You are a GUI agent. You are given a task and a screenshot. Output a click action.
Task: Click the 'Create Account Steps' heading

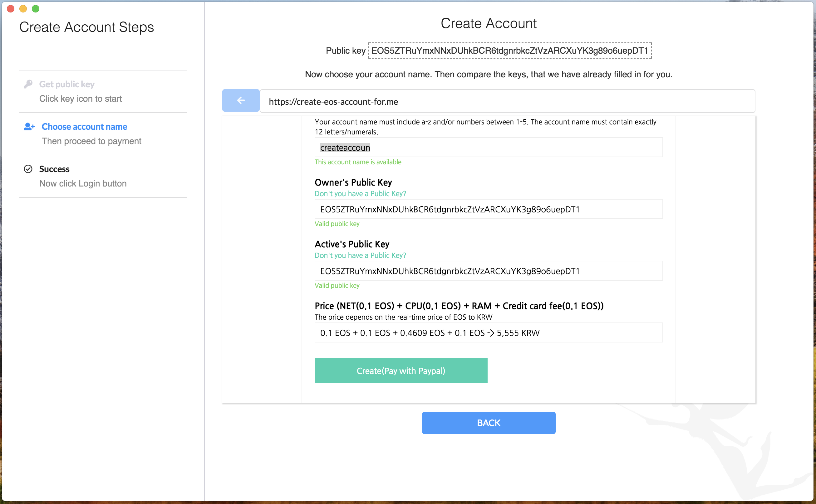tap(87, 27)
